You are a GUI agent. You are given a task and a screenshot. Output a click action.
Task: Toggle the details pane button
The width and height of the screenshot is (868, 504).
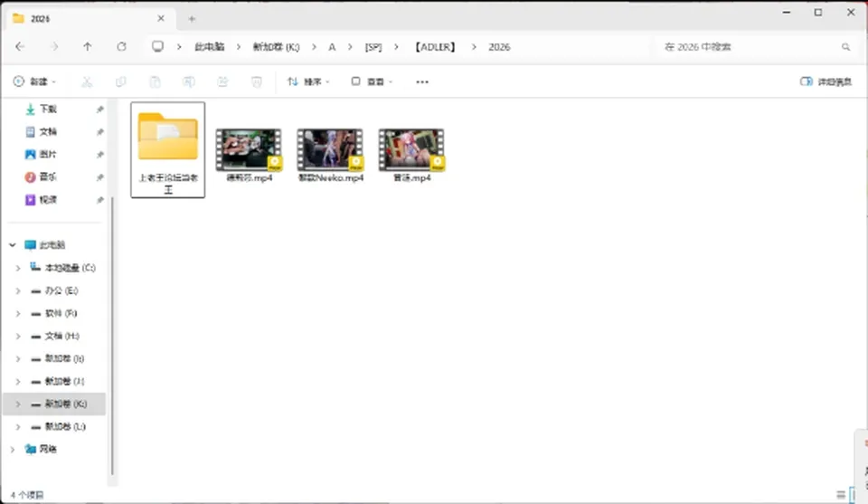pyautogui.click(x=826, y=82)
